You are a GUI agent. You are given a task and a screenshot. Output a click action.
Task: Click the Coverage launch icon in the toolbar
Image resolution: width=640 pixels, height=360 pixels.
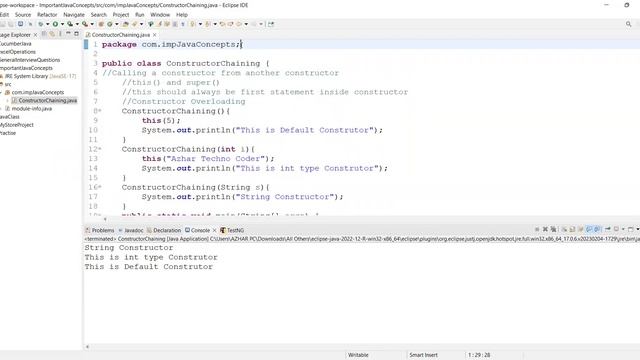click(70, 24)
